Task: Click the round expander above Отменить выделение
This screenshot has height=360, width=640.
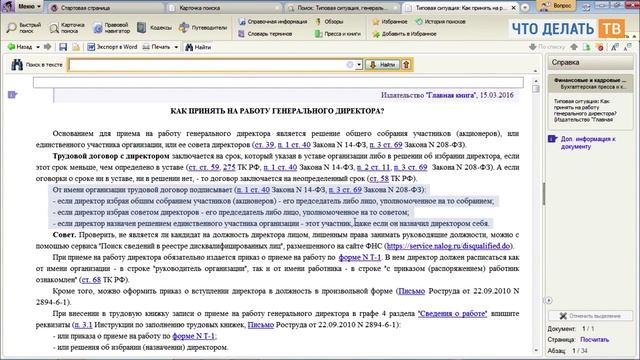Action: [549, 300]
